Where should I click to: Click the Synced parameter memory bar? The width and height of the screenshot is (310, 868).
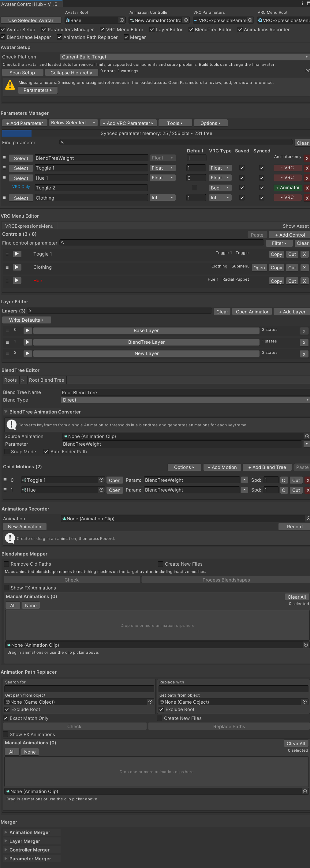click(156, 133)
